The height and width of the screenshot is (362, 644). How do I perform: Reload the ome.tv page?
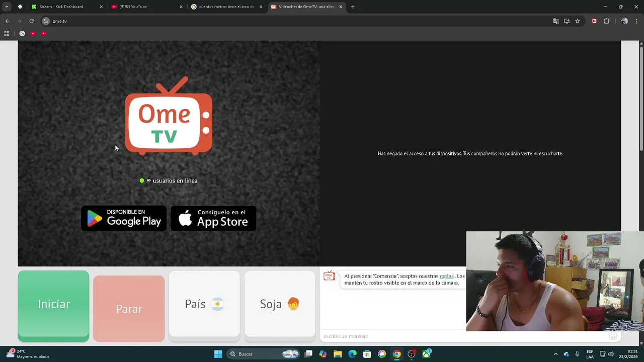(x=31, y=21)
